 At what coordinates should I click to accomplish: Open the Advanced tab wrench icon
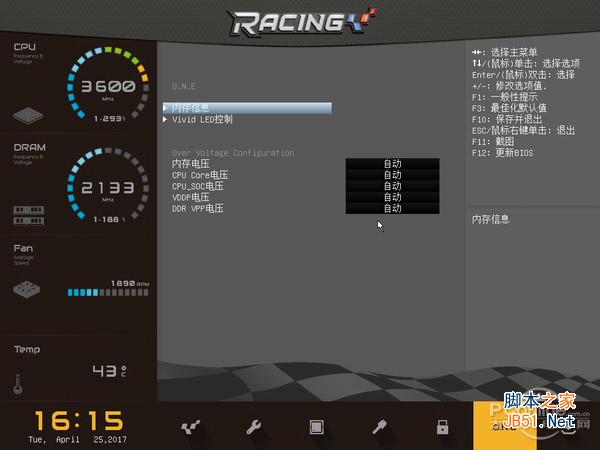pos(253,427)
